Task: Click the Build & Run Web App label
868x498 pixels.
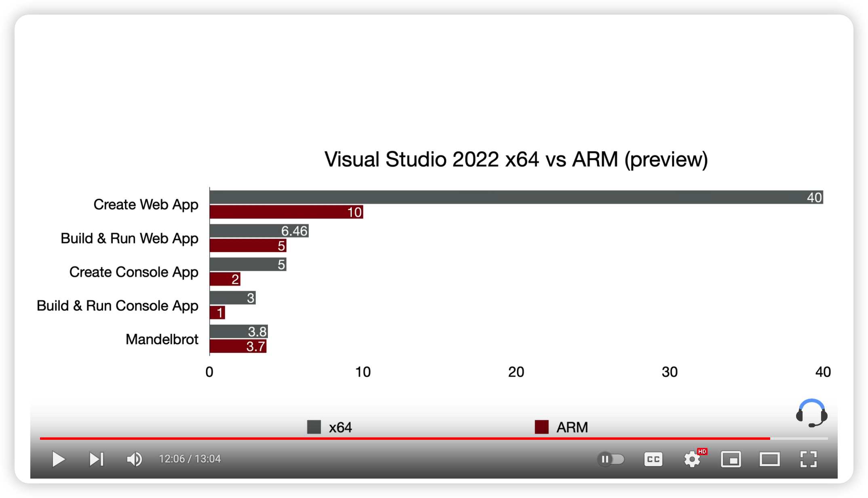Action: pos(129,238)
